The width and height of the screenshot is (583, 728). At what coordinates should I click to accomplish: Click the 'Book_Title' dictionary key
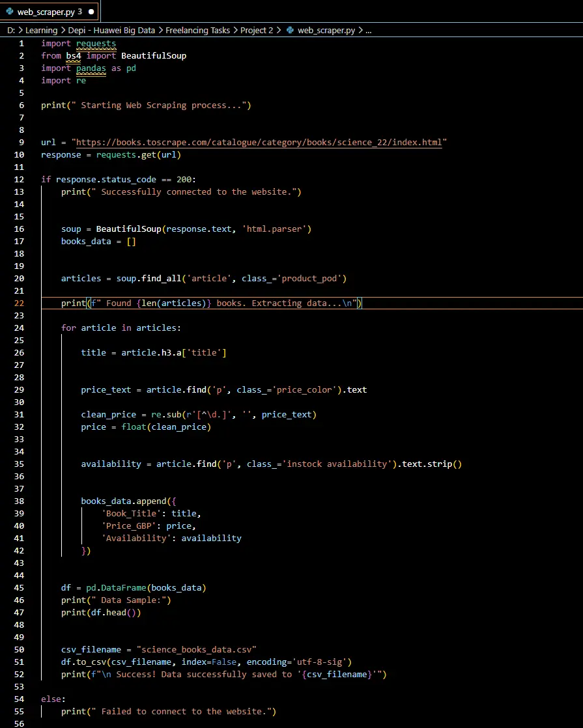[131, 514]
